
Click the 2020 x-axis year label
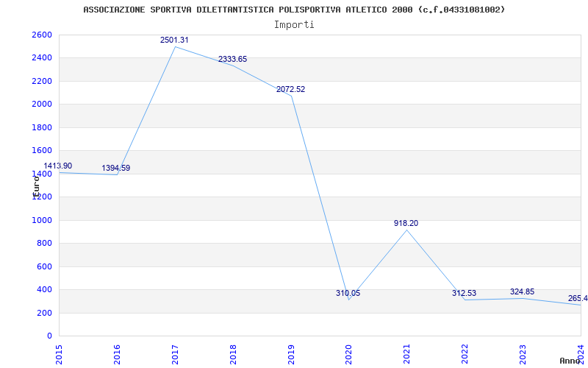pyautogui.click(x=349, y=355)
